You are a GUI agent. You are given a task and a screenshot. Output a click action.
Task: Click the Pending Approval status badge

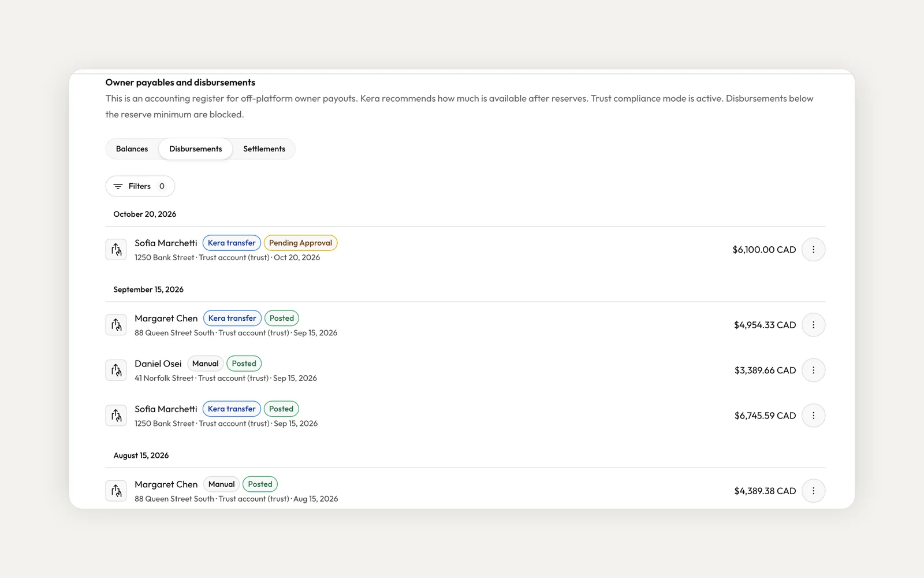click(300, 243)
